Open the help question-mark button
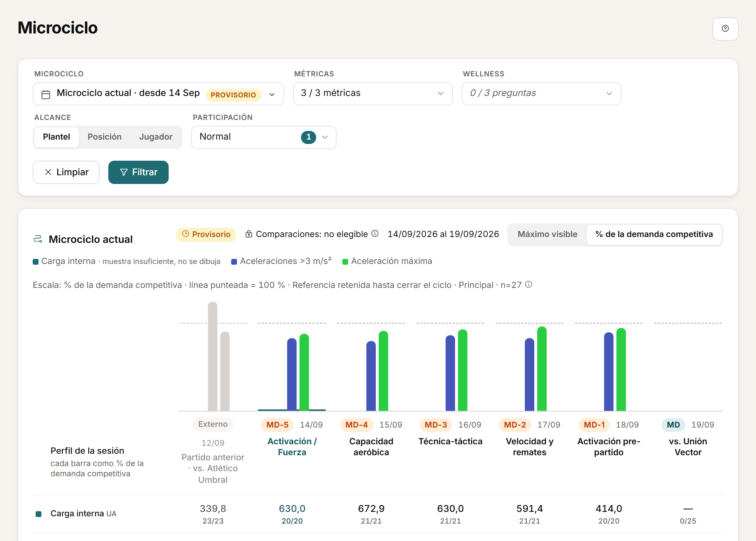 tap(725, 29)
